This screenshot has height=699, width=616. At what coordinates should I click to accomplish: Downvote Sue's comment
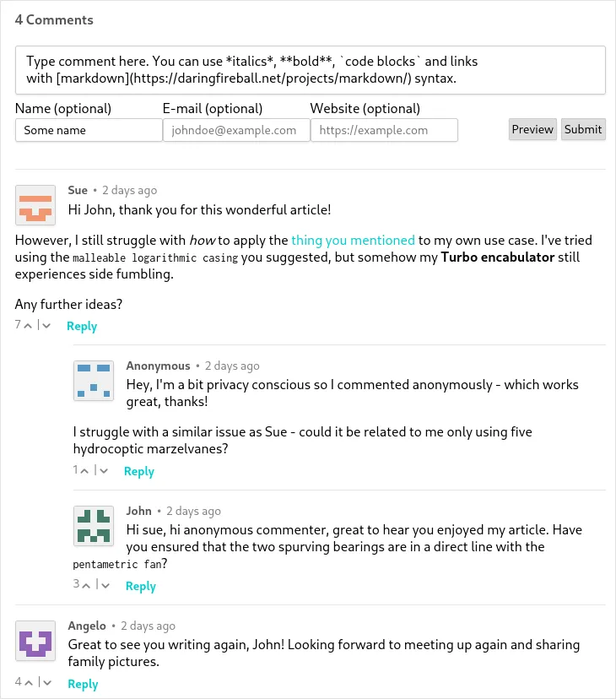pos(46,326)
